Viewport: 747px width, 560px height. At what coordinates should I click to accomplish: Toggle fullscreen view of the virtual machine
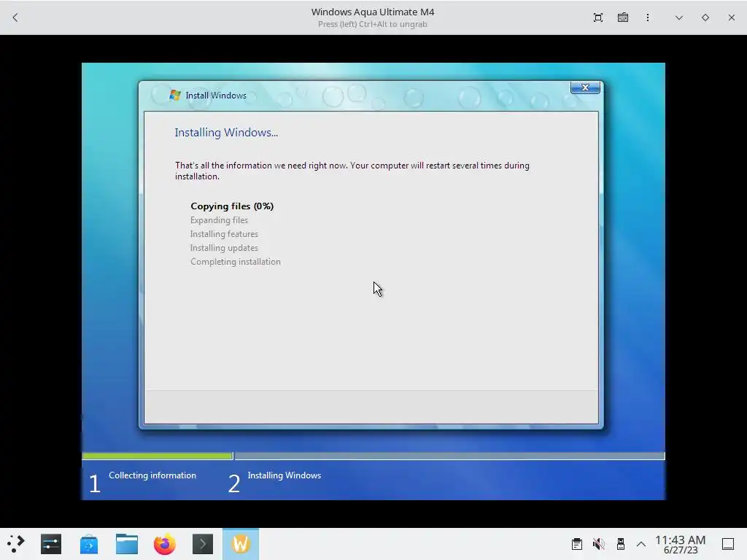click(x=598, y=17)
